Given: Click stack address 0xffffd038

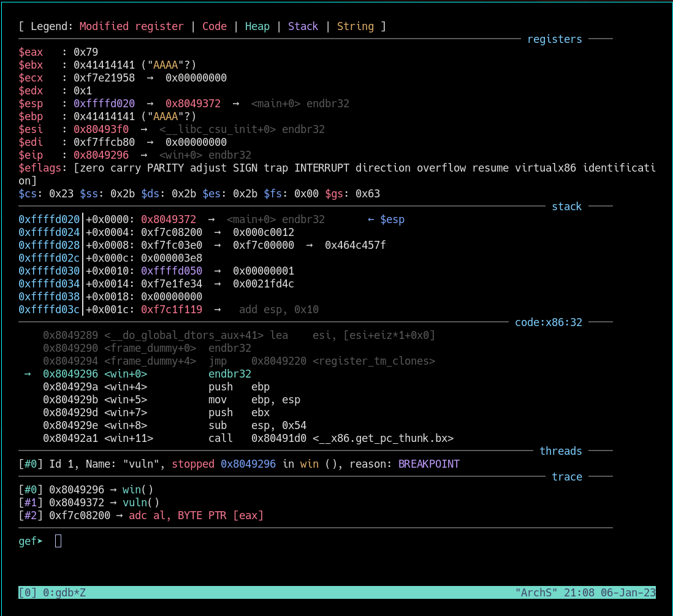Looking at the screenshot, I should point(49,297).
